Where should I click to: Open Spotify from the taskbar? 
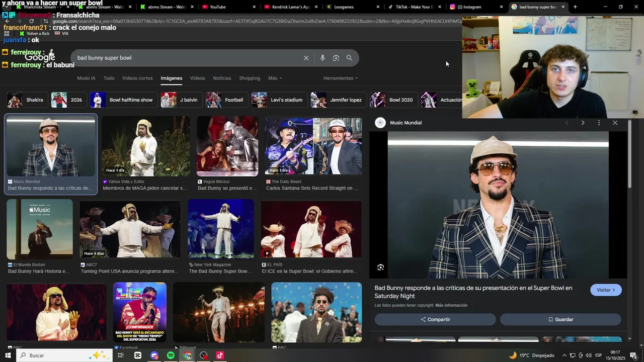(171, 355)
